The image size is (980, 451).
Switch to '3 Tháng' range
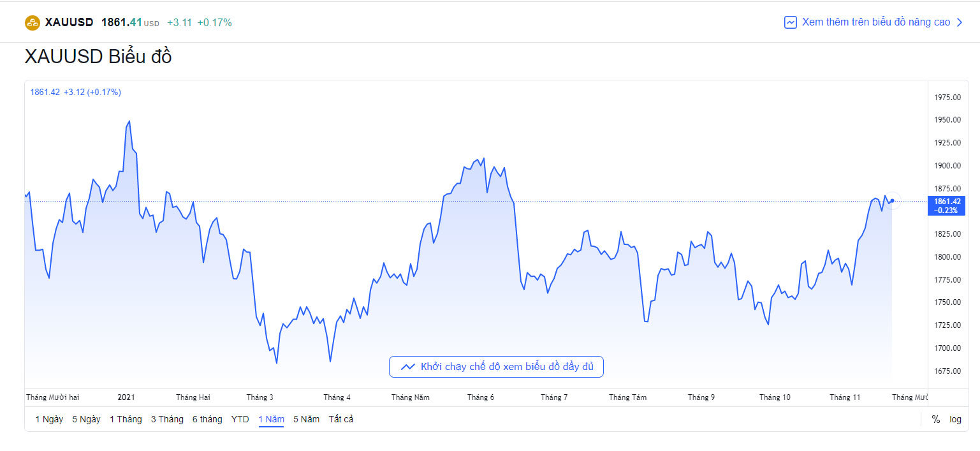point(167,419)
